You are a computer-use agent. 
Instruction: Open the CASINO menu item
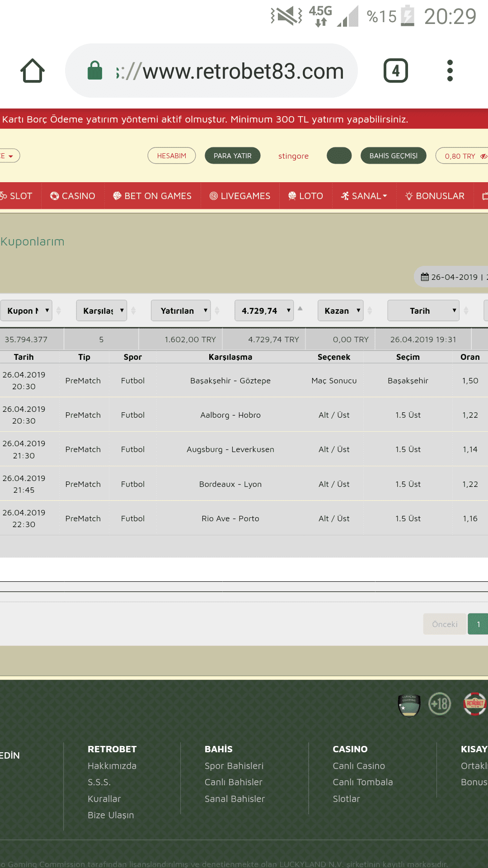pyautogui.click(x=73, y=196)
